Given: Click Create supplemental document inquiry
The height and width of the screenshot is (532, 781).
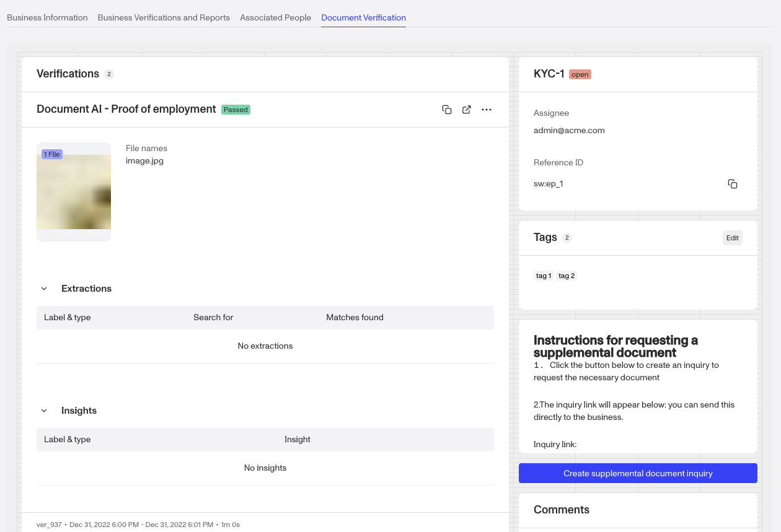Looking at the screenshot, I should click(x=637, y=473).
